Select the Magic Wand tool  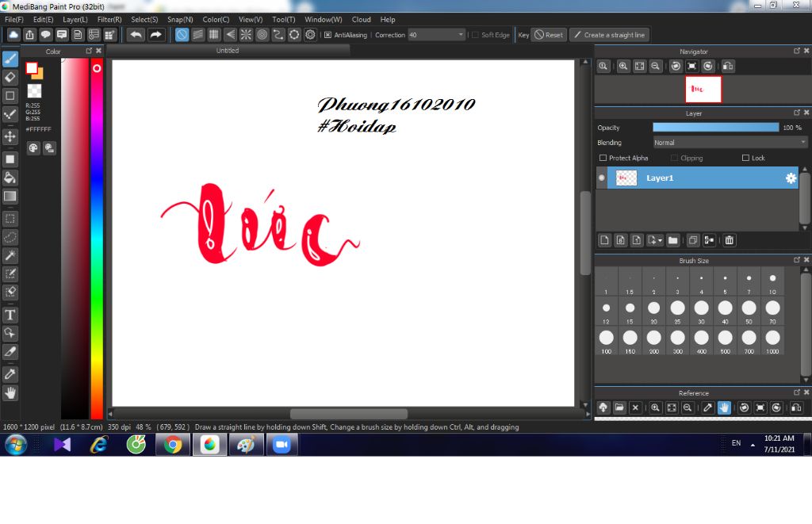pos(10,255)
